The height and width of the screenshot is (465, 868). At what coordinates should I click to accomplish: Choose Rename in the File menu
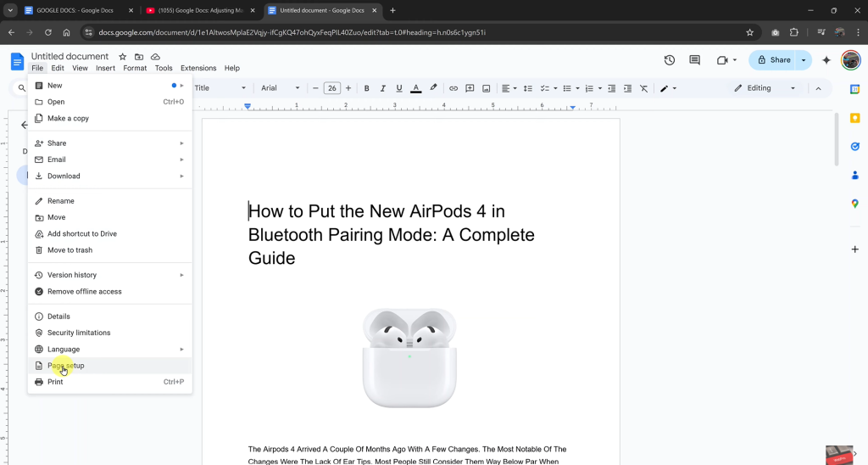[110, 200]
